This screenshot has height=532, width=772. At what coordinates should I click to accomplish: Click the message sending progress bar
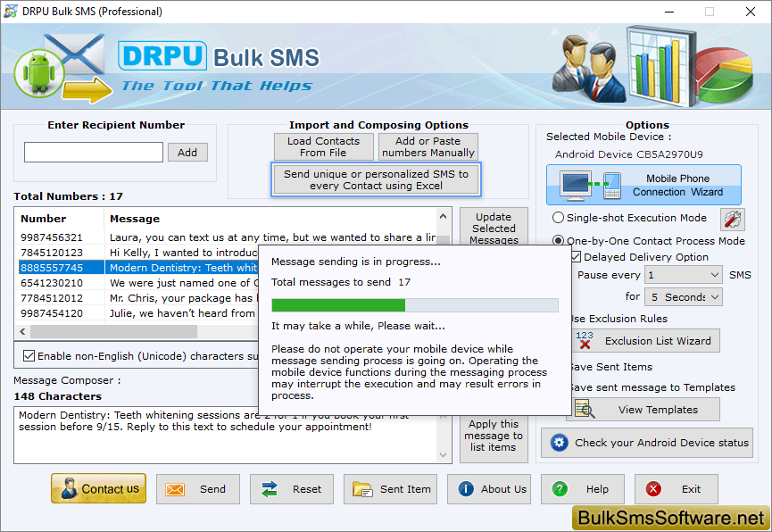coord(414,305)
